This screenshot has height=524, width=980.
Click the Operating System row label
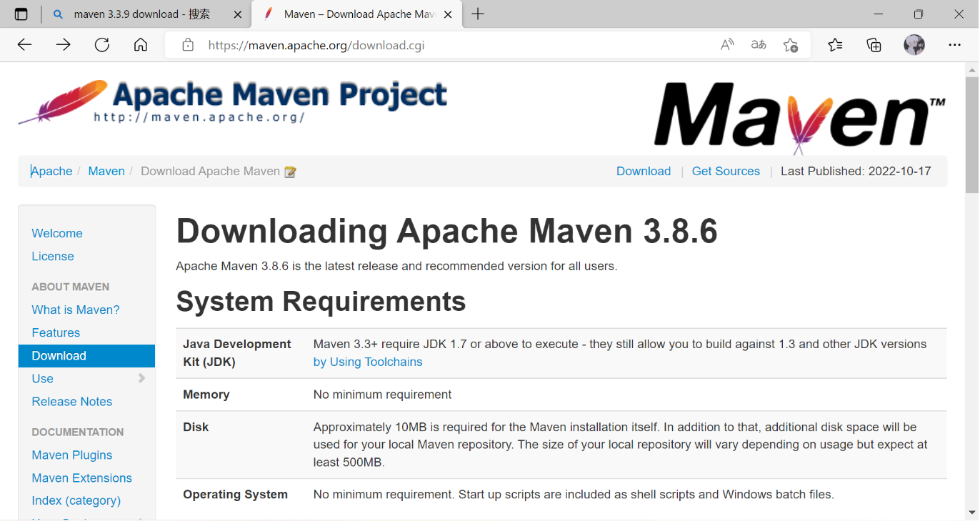tap(236, 494)
